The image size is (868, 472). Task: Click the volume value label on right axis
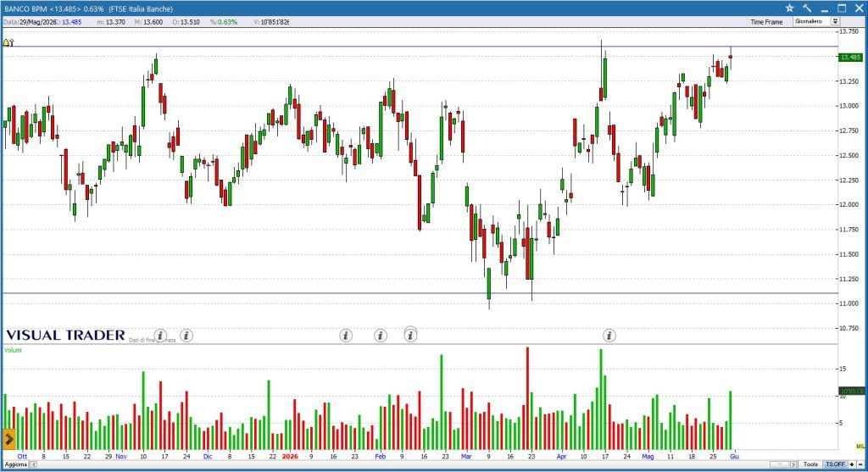851,391
